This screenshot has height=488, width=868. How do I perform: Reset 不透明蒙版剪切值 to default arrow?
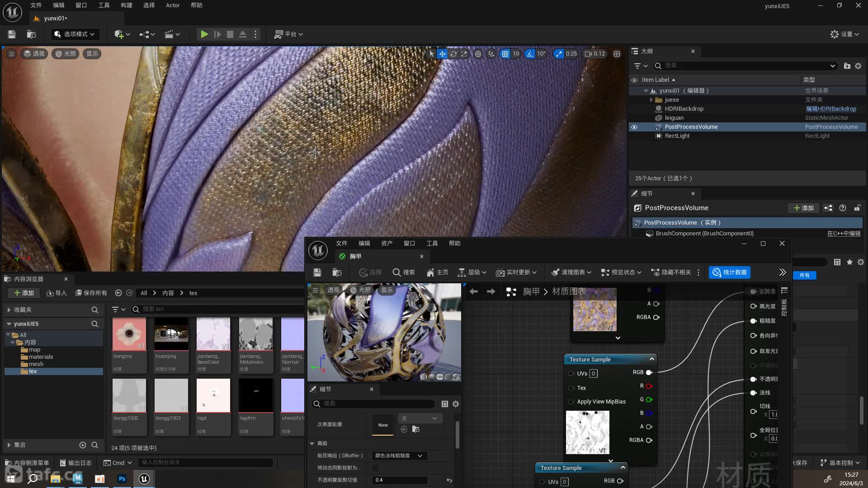coord(449,480)
